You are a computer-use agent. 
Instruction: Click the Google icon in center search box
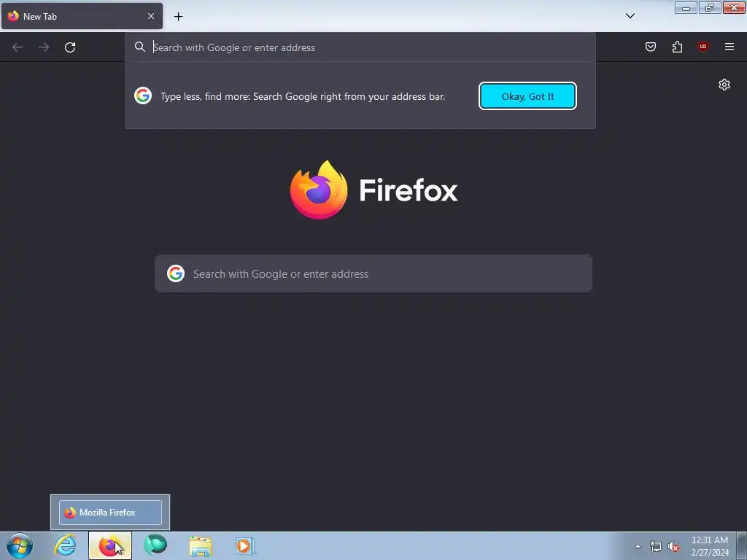tap(176, 274)
